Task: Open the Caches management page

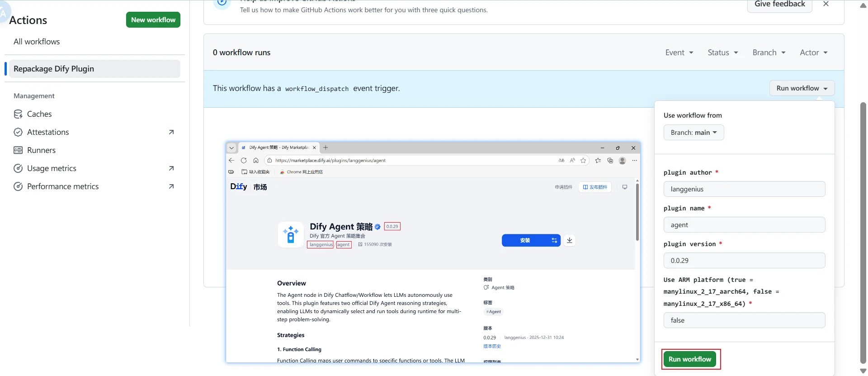Action: pyautogui.click(x=39, y=114)
